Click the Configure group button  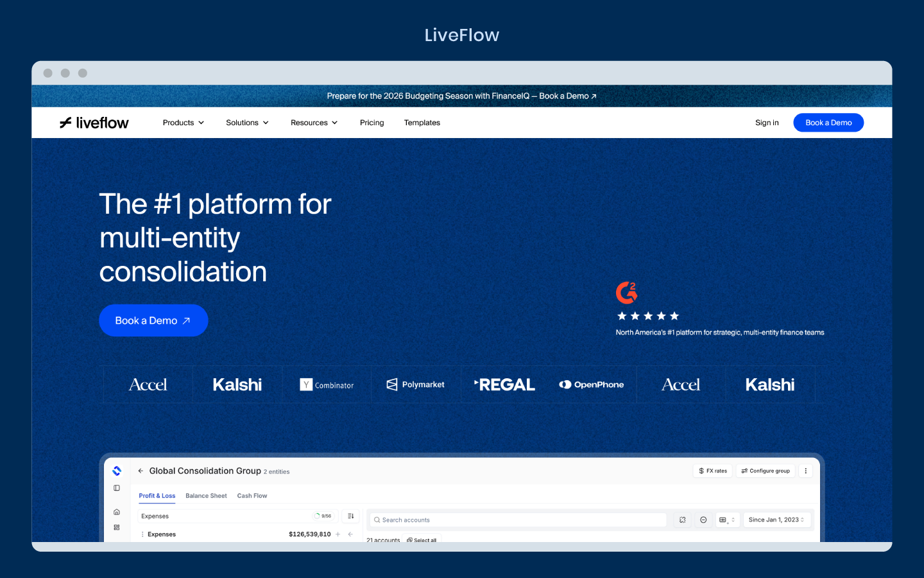coord(766,471)
